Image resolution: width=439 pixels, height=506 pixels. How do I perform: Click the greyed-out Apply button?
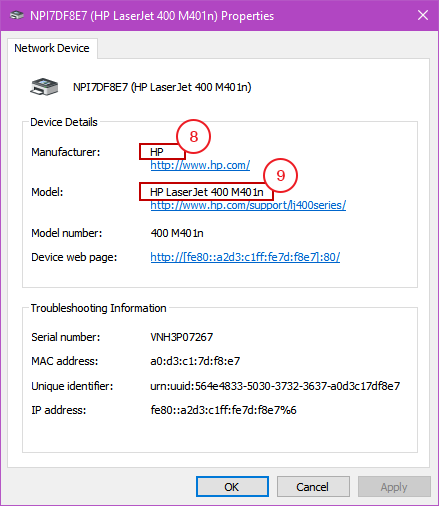click(x=394, y=487)
